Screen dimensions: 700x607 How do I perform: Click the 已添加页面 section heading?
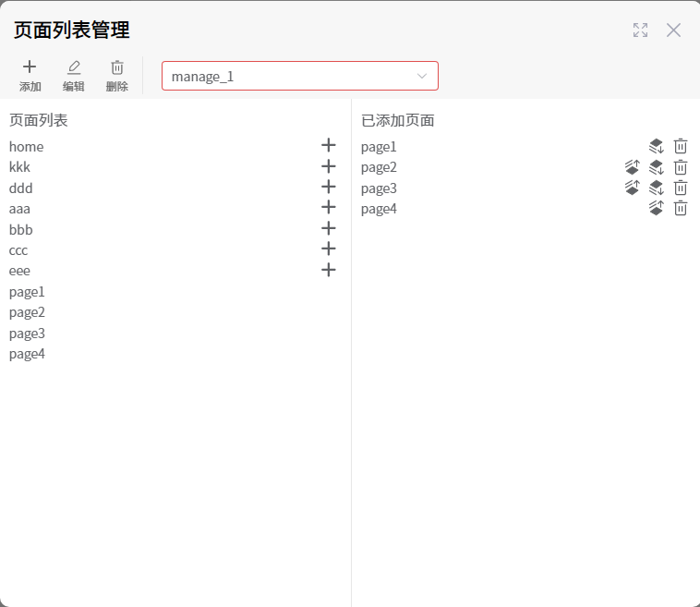398,120
